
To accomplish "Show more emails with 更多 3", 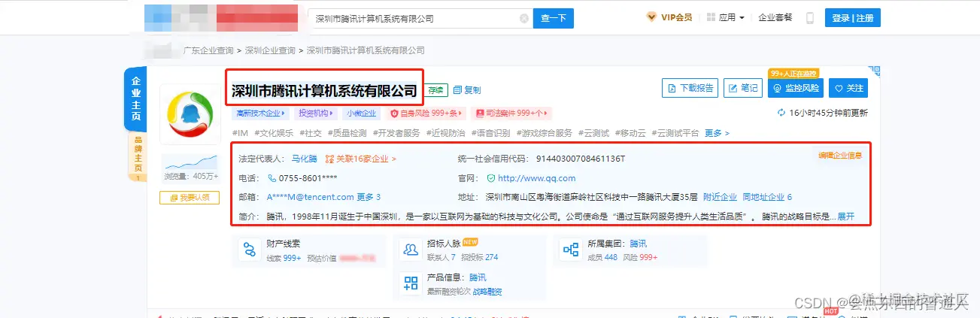I will pyautogui.click(x=369, y=198).
